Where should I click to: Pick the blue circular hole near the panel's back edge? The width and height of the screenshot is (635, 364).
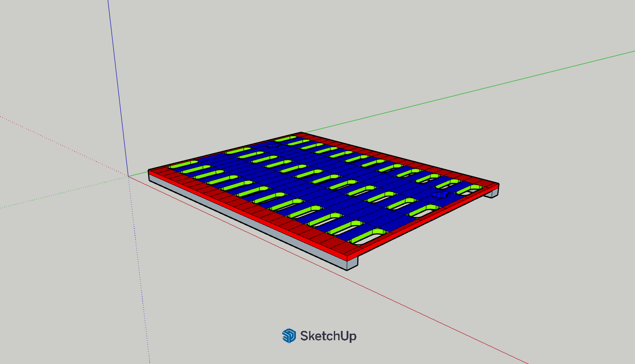(273, 145)
